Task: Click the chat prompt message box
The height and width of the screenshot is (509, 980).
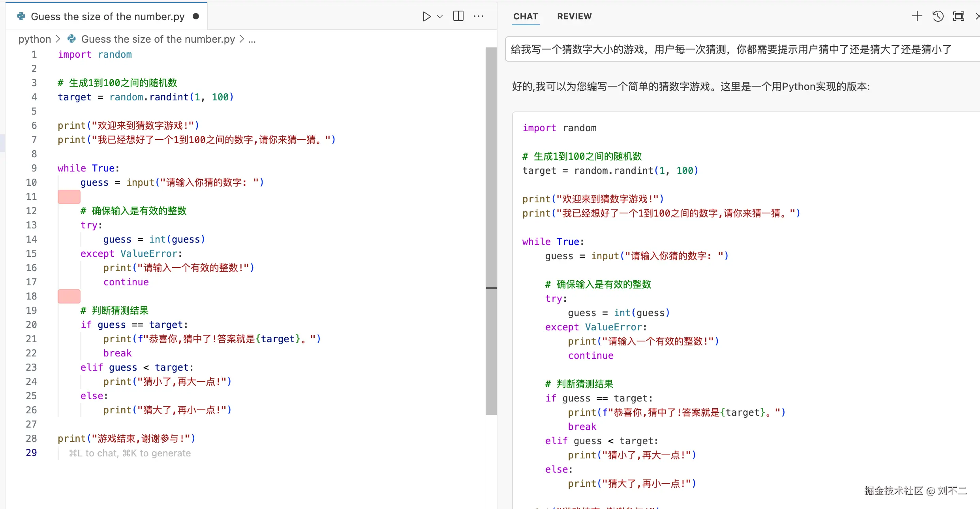Action: click(x=730, y=49)
